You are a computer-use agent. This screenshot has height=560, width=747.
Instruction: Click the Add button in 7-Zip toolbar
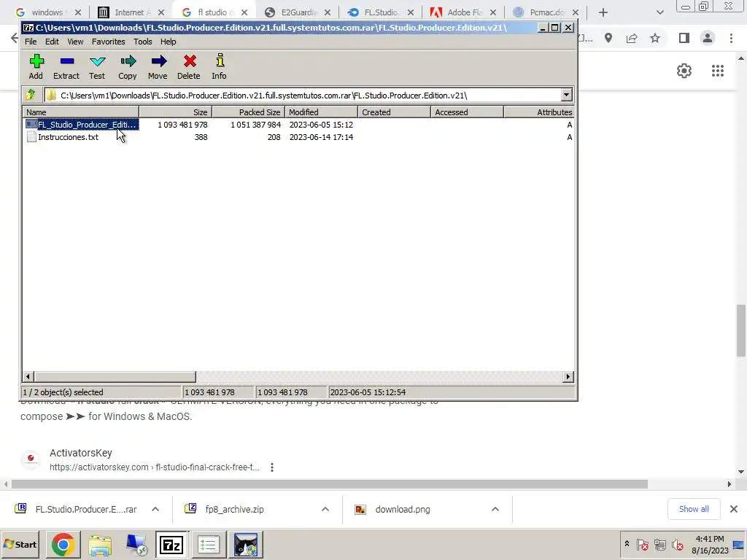[36, 66]
